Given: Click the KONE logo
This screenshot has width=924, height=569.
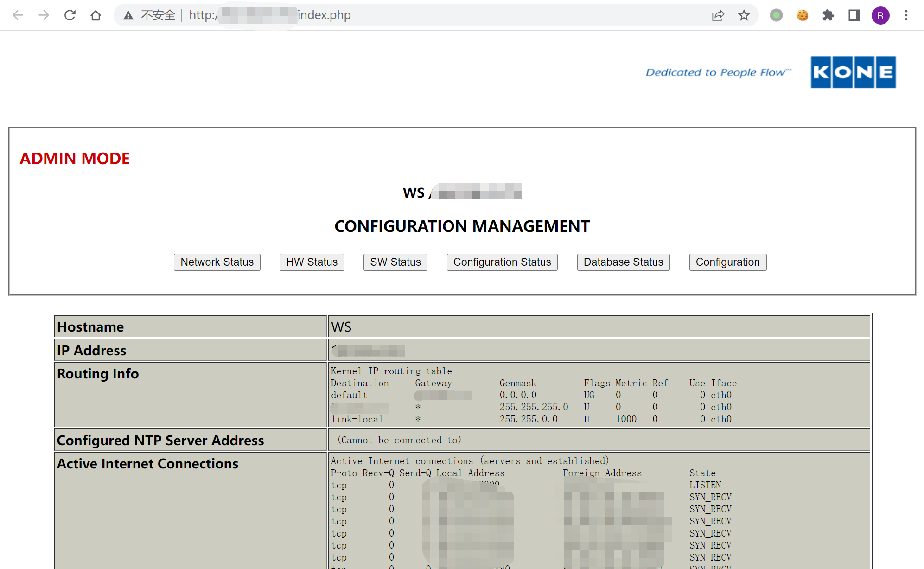Looking at the screenshot, I should point(853,72).
